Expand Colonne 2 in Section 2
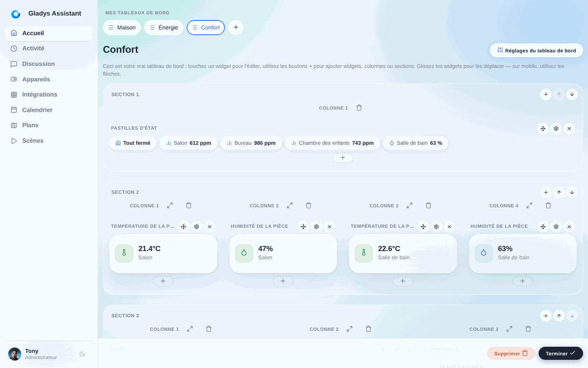The width and height of the screenshot is (588, 368). coord(290,206)
